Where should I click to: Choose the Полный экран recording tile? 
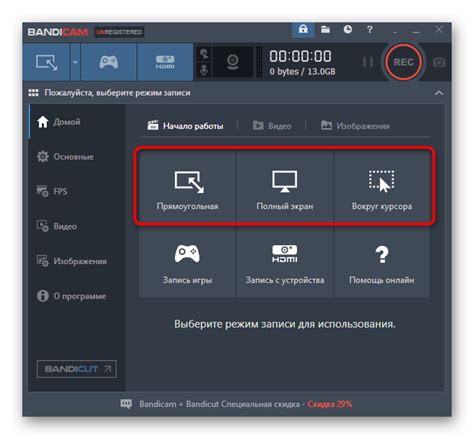point(285,187)
